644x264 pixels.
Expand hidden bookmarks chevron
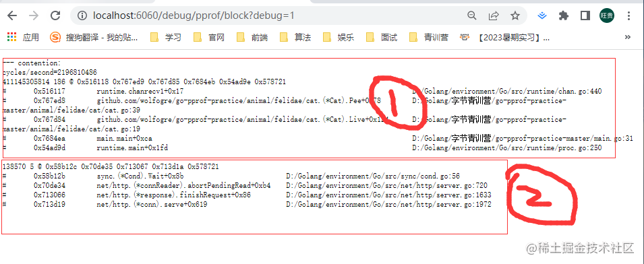tap(627, 37)
